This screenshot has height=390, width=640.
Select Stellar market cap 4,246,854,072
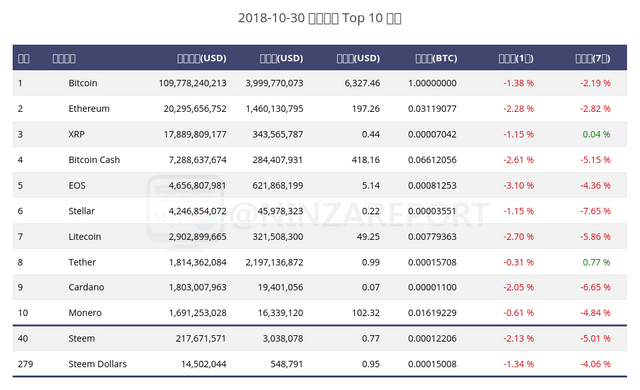click(x=198, y=211)
